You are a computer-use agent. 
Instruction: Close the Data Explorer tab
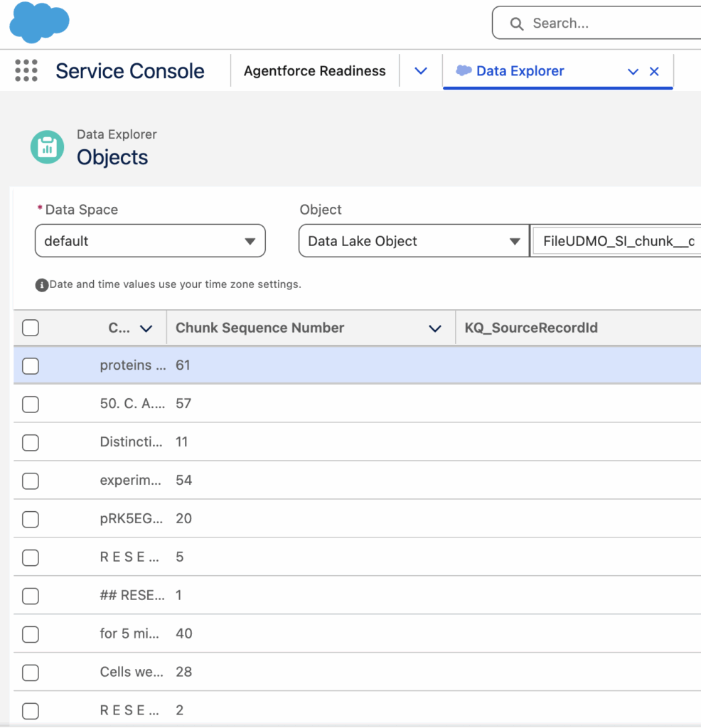click(654, 72)
